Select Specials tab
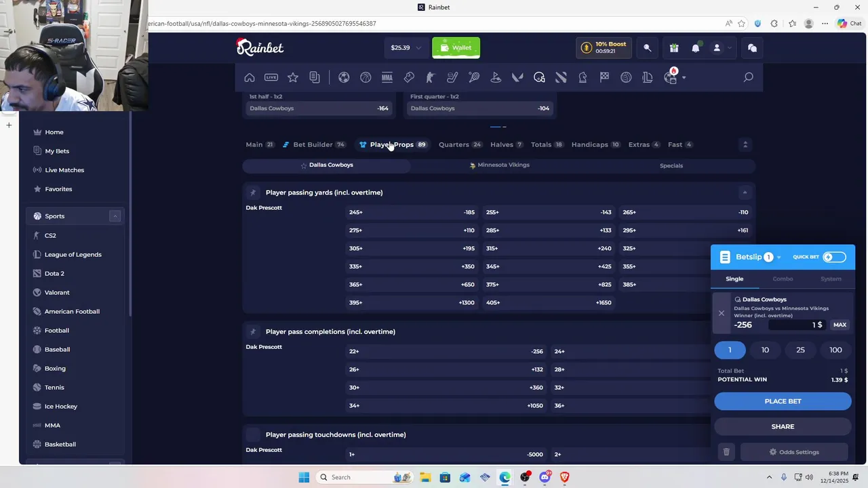The height and width of the screenshot is (488, 868). click(671, 165)
